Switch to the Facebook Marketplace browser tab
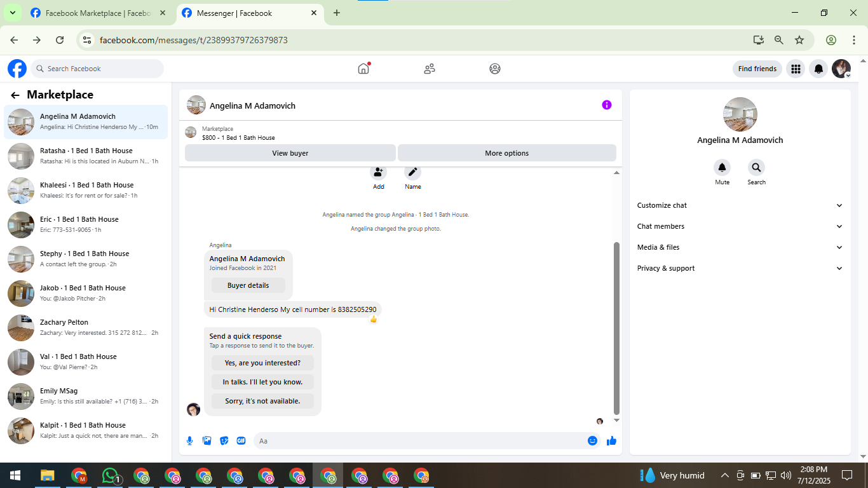This screenshot has width=868, height=488. click(x=98, y=13)
